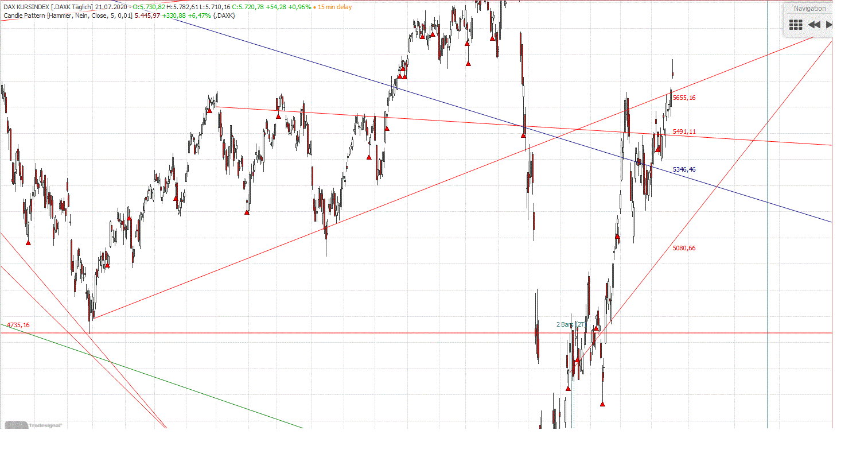
Task: Click the 5491,11 trendline price label
Action: tap(684, 131)
